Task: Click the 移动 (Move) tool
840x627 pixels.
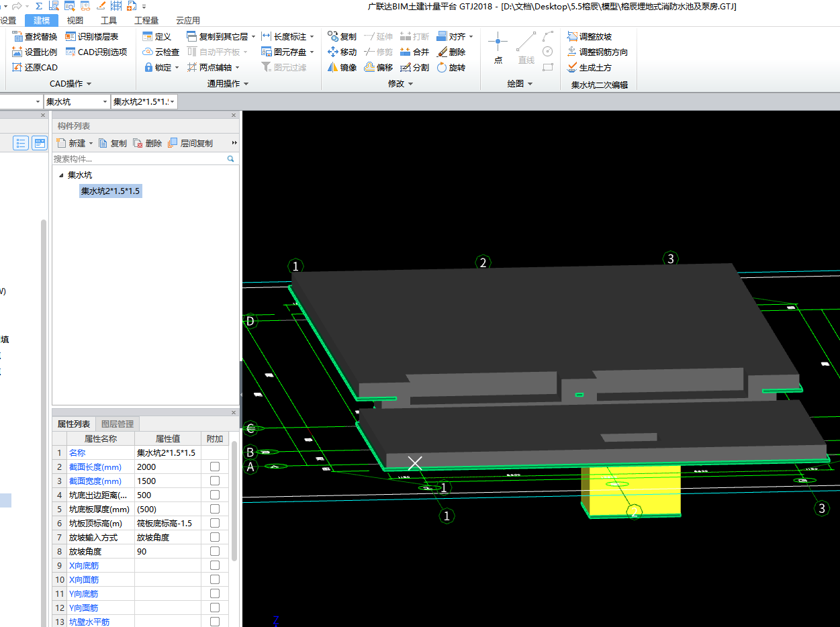Action: (x=342, y=52)
